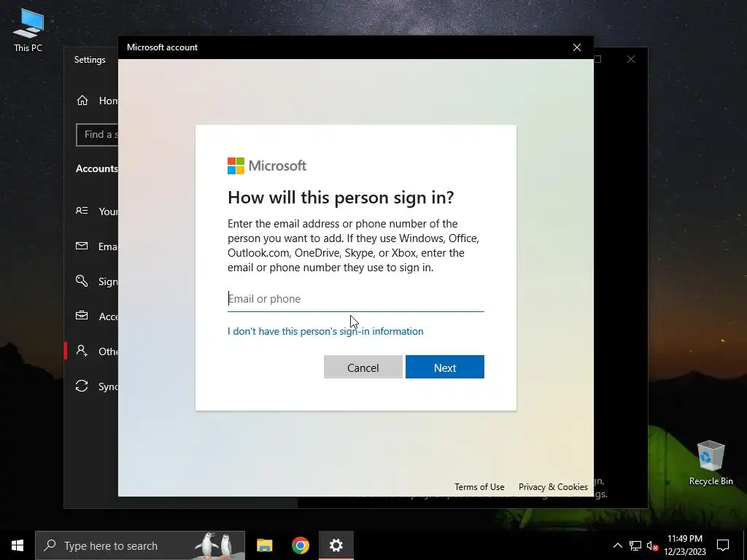747x560 pixels.
Task: Open This PC desktop icon
Action: point(28,29)
